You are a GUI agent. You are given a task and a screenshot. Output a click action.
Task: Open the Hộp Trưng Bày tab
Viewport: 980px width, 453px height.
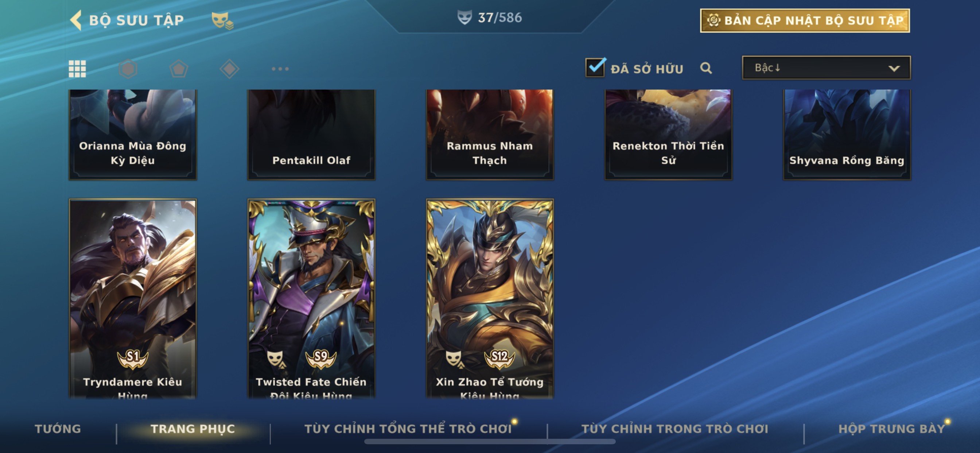[x=892, y=429]
